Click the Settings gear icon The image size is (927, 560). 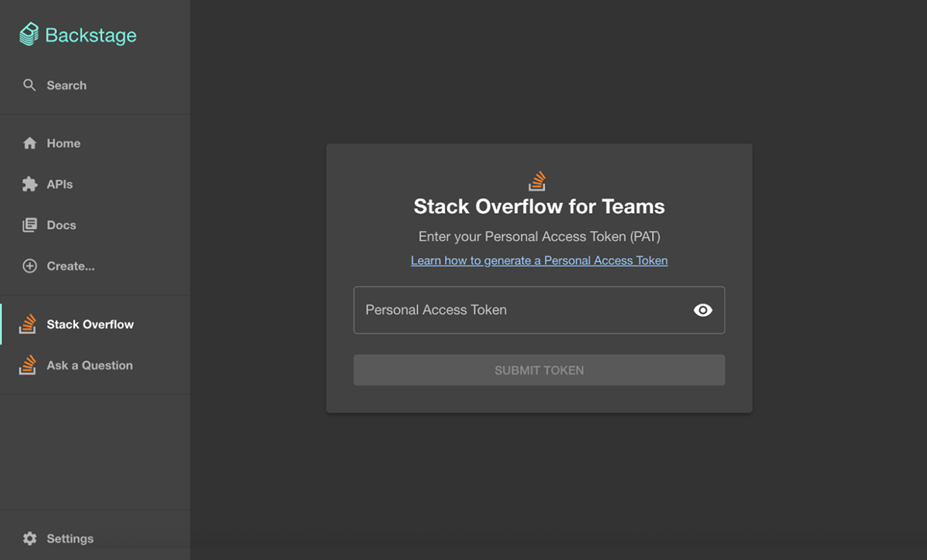(x=29, y=538)
